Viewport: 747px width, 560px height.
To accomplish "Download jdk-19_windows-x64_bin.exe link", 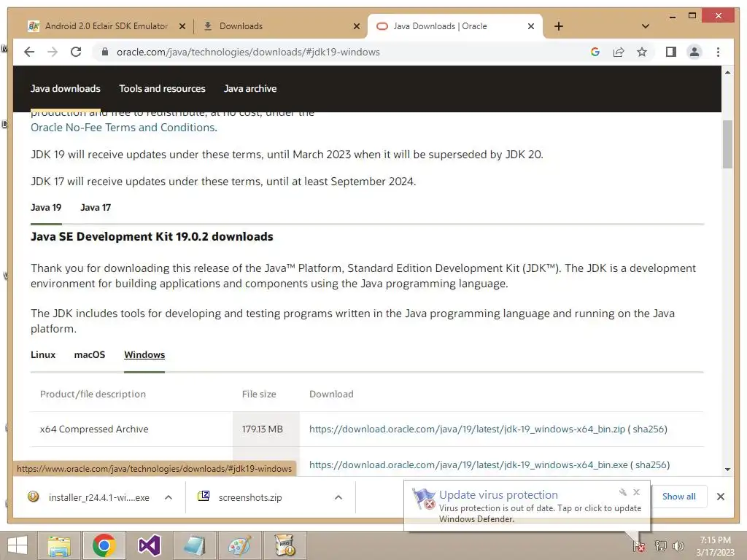I will tap(468, 464).
